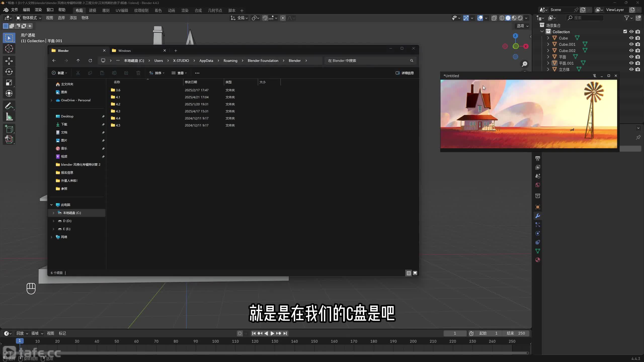644x362 pixels.
Task: Hide Cube.002 via eye icon
Action: (631, 51)
